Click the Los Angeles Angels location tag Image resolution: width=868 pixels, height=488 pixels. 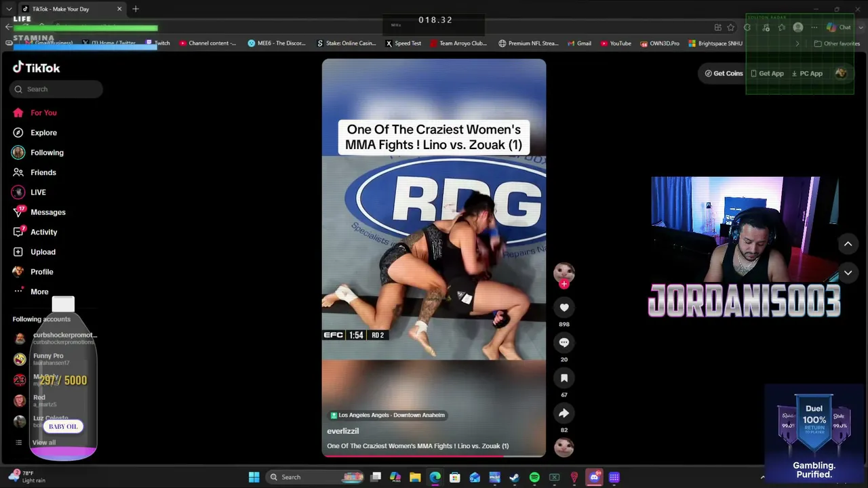pos(387,415)
